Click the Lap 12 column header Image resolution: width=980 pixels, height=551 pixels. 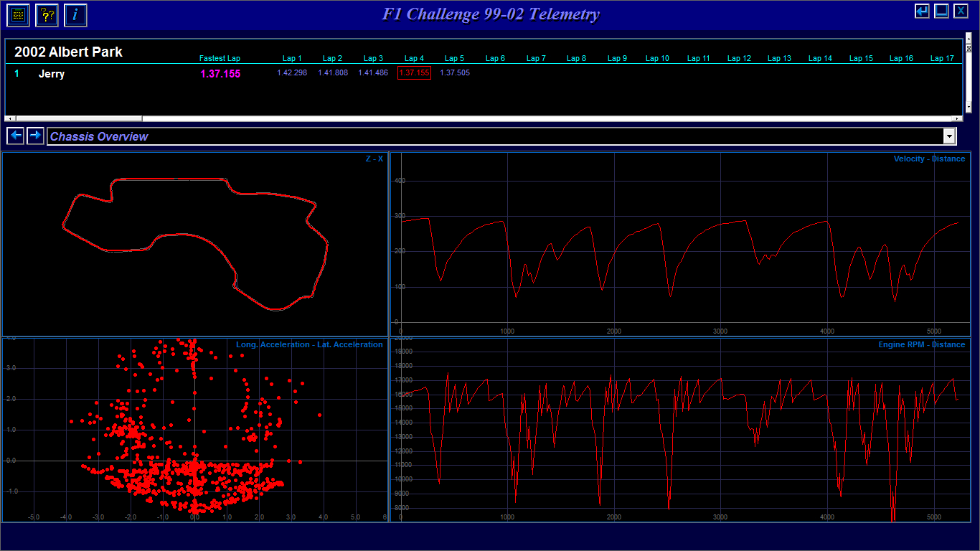pos(739,59)
